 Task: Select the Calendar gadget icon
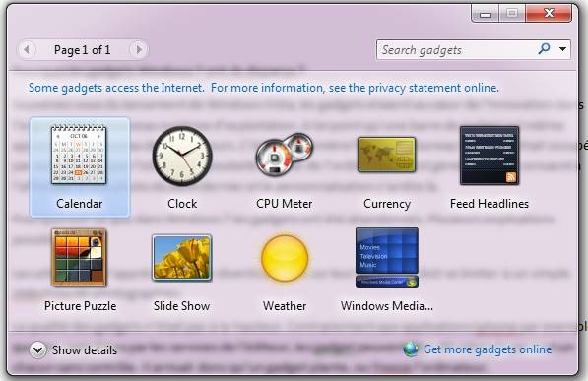(79, 155)
